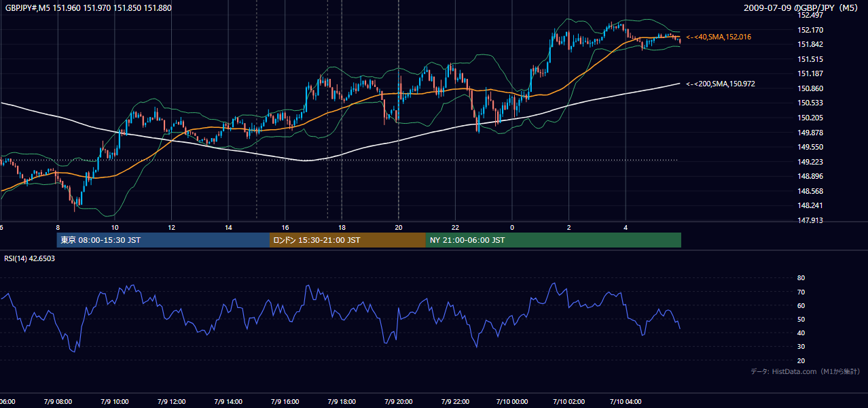The width and height of the screenshot is (868, 408).
Task: Click hour tick 18 under price chart
Action: [x=342, y=228]
